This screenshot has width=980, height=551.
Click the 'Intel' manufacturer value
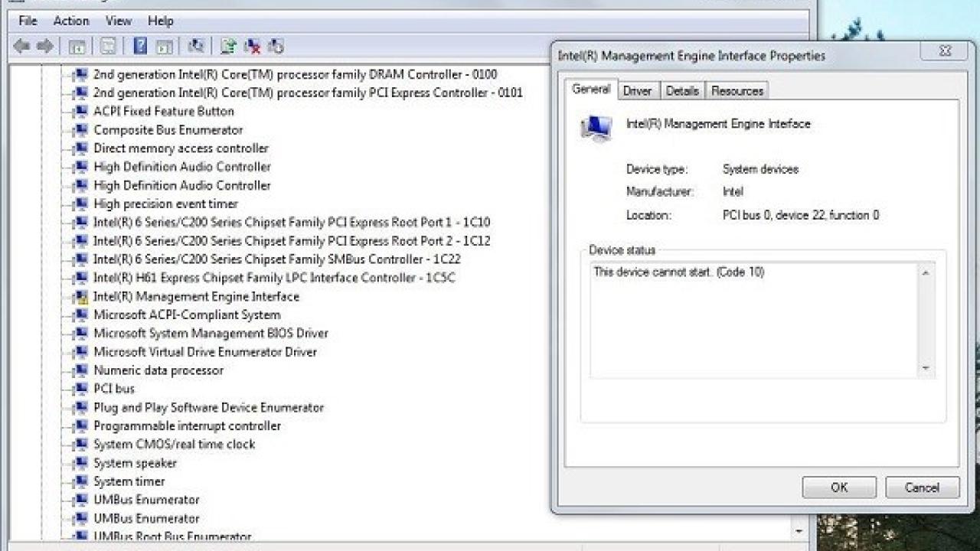[x=733, y=192]
